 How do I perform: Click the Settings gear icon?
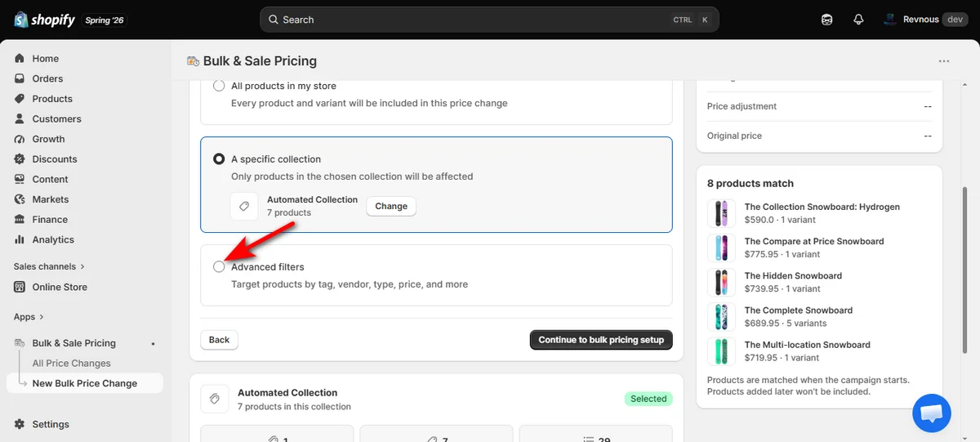20,424
